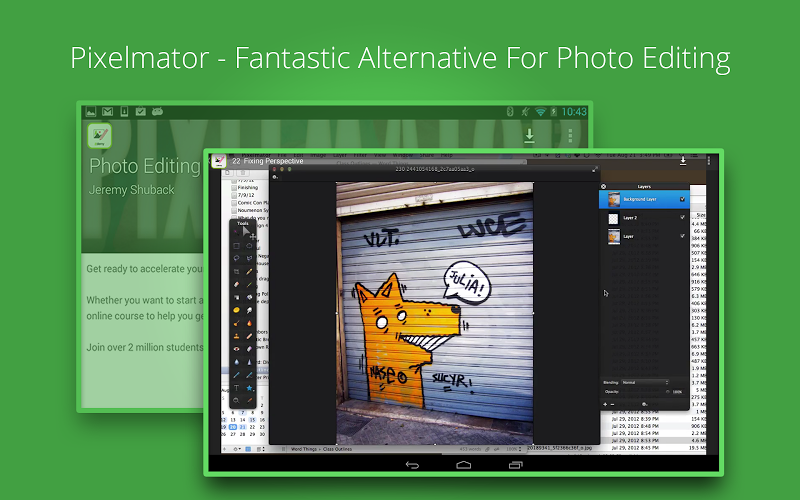This screenshot has width=800, height=500.
Task: Tap the picture notification icon in status bar
Action: click(x=91, y=111)
